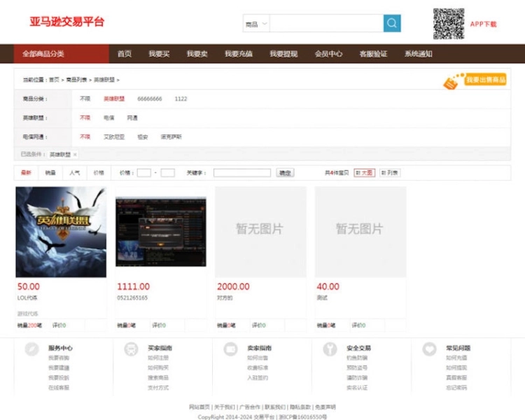
Task: Click 如何注册 in footer 买家指南
Action: click(x=158, y=358)
